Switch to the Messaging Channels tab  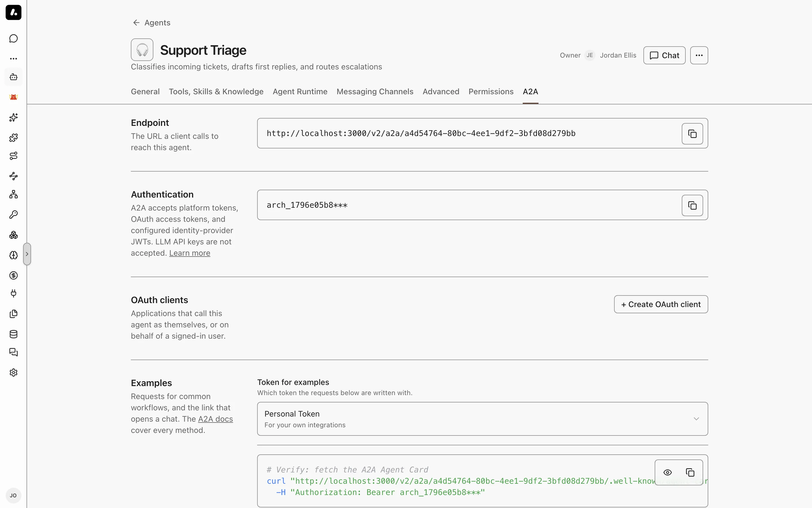click(375, 92)
